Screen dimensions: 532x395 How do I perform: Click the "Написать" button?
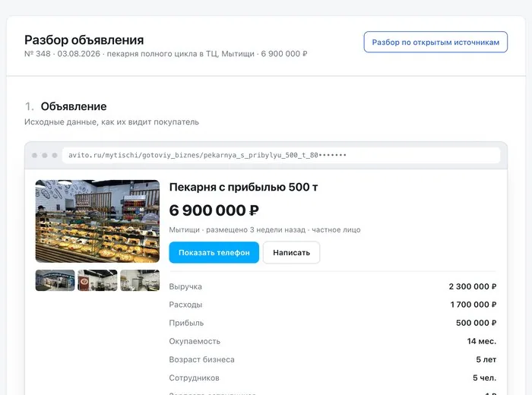click(291, 252)
